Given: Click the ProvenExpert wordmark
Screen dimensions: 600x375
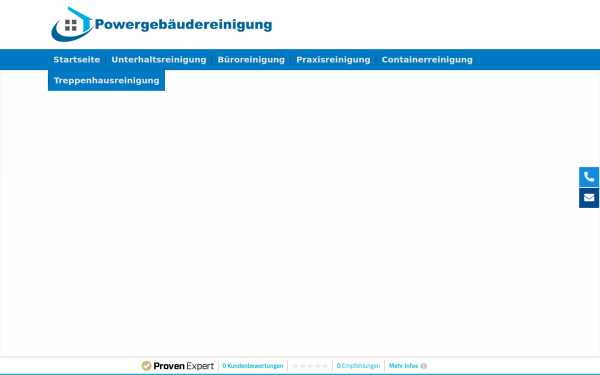Looking at the screenshot, I should tap(184, 366).
